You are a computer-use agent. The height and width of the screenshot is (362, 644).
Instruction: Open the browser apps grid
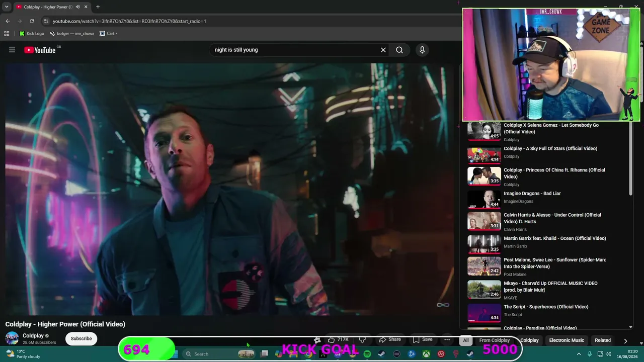(x=7, y=34)
